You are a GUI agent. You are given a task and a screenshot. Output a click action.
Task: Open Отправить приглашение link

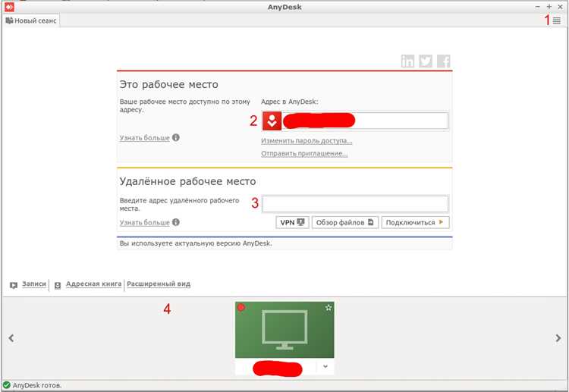tap(304, 153)
